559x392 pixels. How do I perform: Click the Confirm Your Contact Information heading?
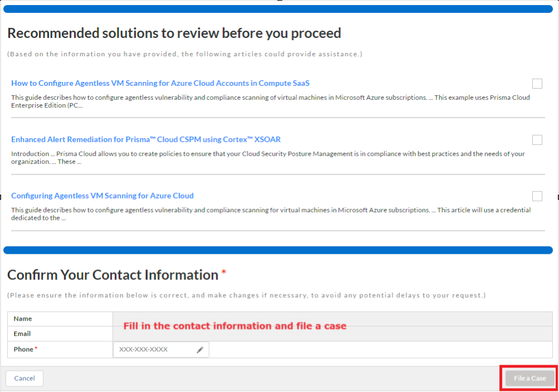click(113, 275)
